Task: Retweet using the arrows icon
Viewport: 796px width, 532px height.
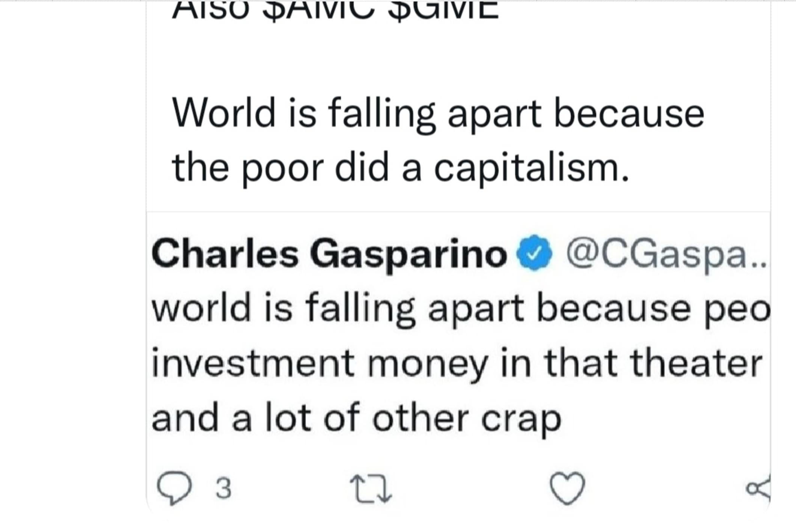Action: (x=371, y=488)
